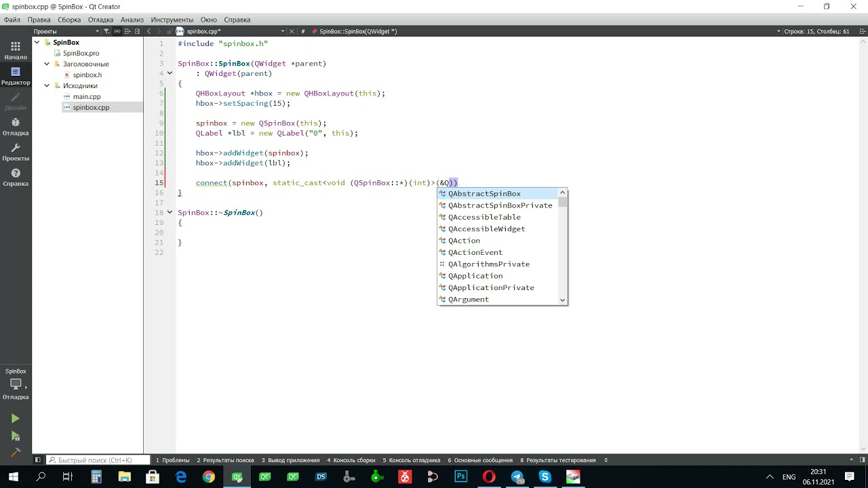The image size is (868, 488).
Task: Open the Анализ menu
Action: (x=132, y=20)
